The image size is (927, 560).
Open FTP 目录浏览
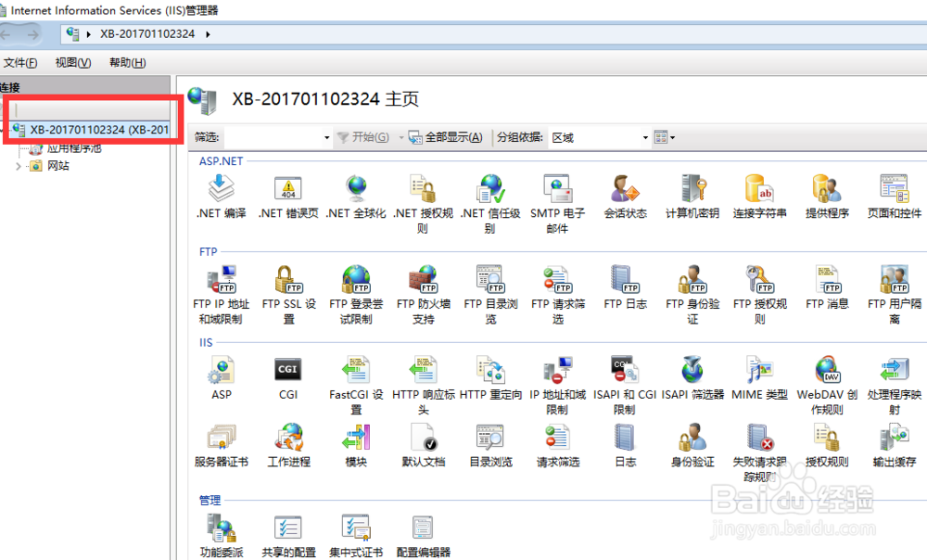coord(490,295)
